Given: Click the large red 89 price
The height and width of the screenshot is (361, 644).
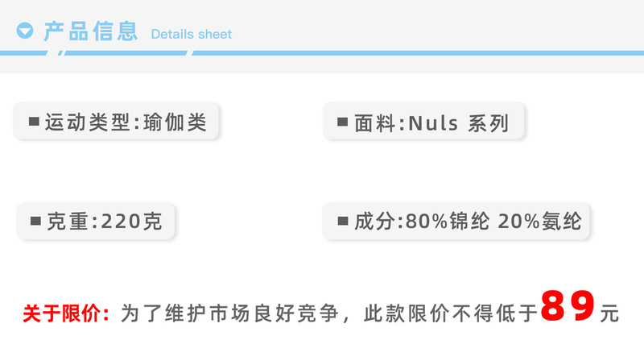Looking at the screenshot, I should [568, 306].
